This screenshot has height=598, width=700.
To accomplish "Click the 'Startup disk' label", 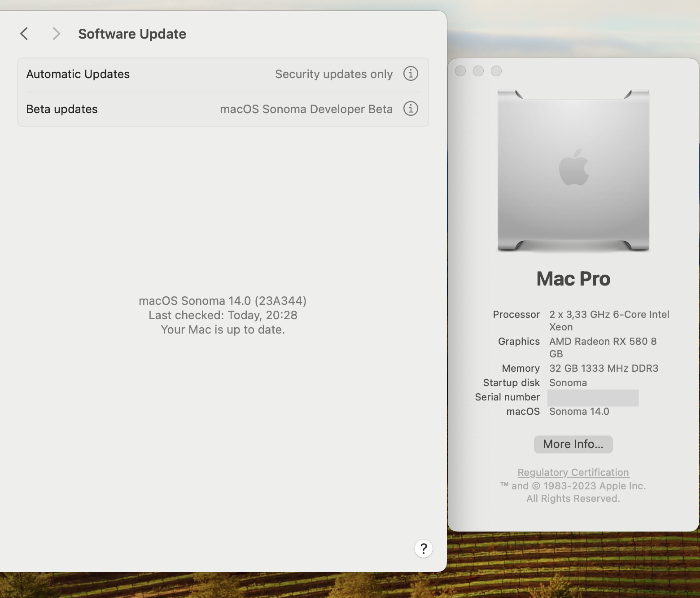I will click(511, 383).
